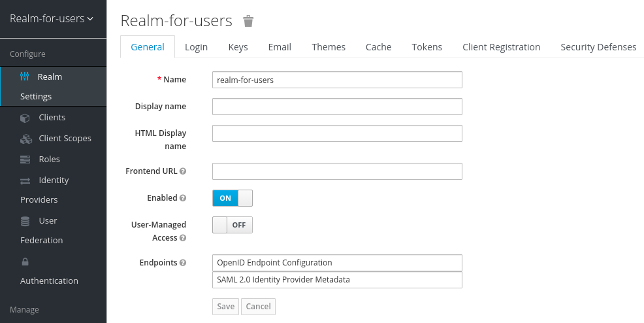Viewport: 644px width, 323px height.
Task: Click the Frontend URL help tooltip icon
Action: [x=183, y=171]
